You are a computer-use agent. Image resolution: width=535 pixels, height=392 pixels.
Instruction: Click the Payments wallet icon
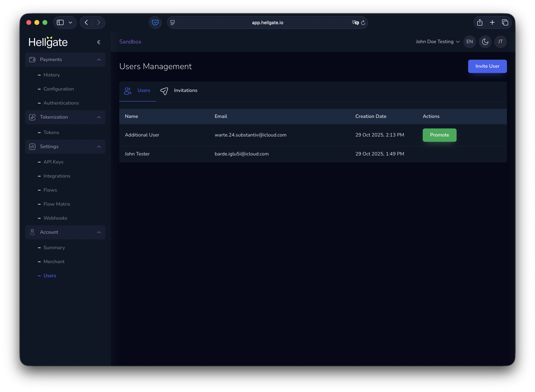tap(32, 59)
